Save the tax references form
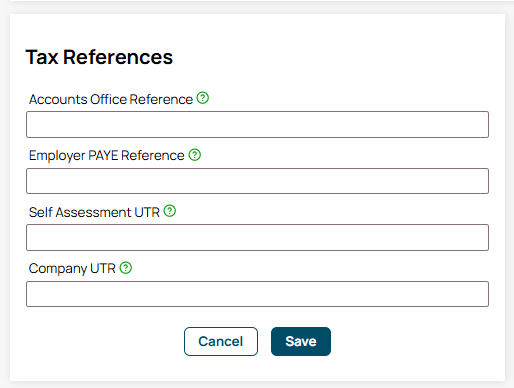 click(301, 341)
